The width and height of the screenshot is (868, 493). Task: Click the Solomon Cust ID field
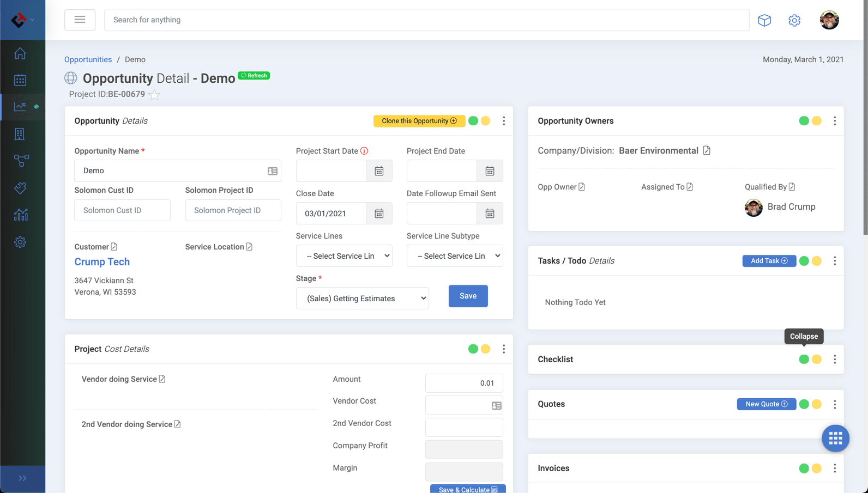point(122,210)
